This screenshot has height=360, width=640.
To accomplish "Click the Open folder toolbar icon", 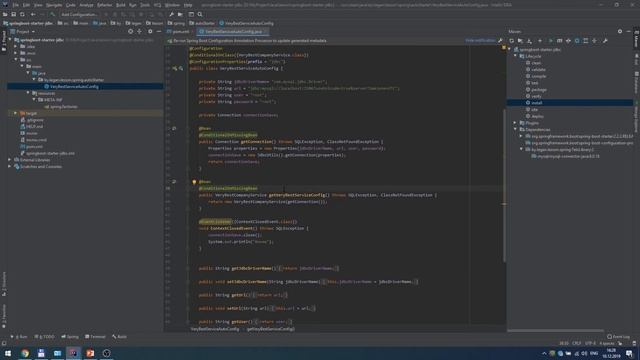I will (5, 14).
